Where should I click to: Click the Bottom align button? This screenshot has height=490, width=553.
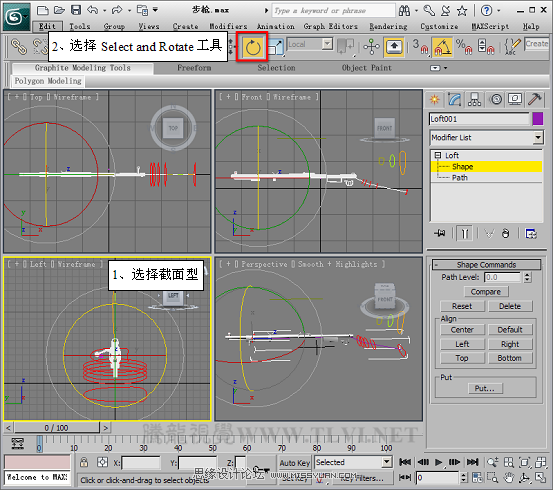pos(510,358)
